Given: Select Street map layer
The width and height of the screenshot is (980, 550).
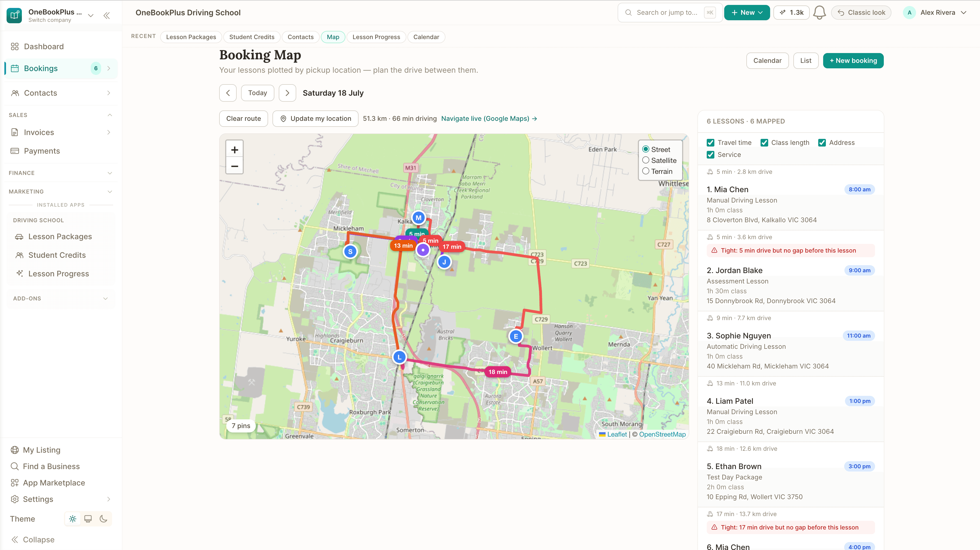Looking at the screenshot, I should click(645, 149).
